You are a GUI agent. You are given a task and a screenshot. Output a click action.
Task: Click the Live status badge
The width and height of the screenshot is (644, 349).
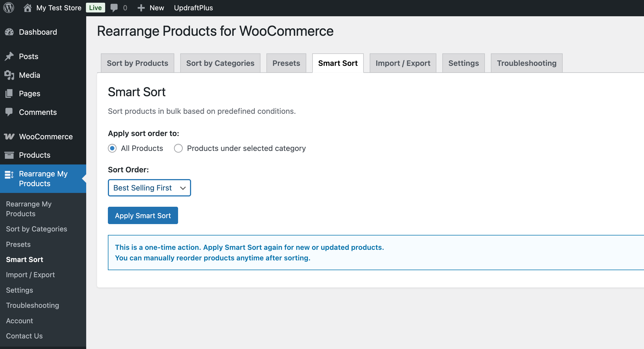[95, 8]
